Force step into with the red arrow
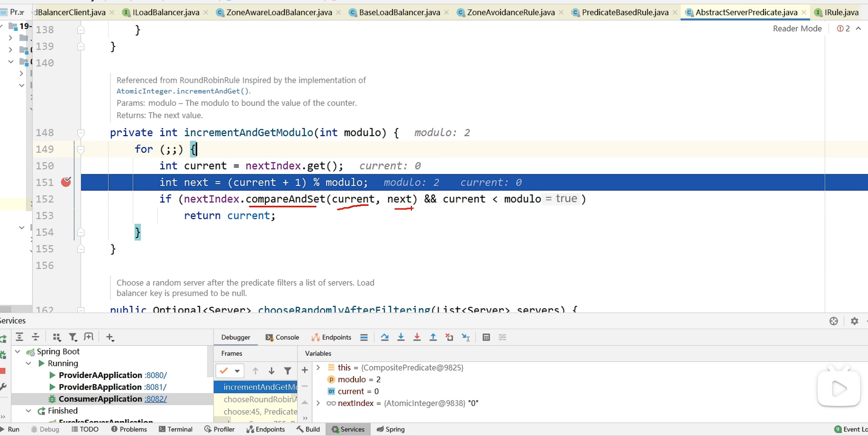Viewport: 868px width, 436px height. pyautogui.click(x=417, y=337)
